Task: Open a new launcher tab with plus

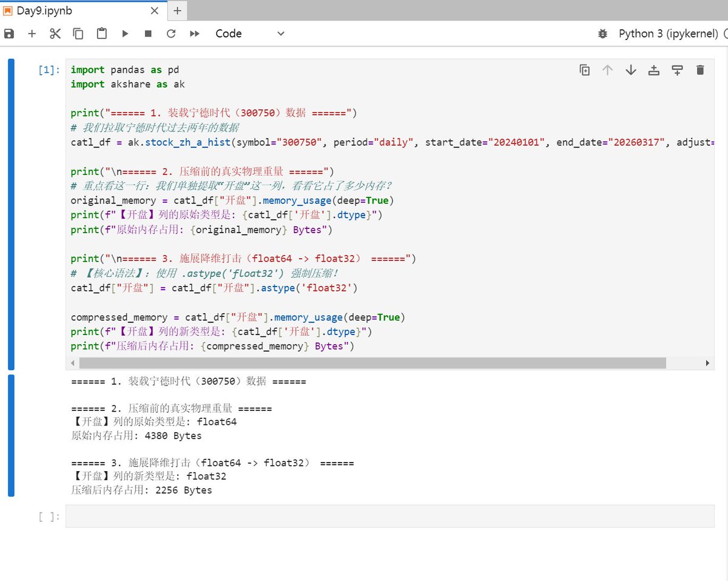Action: pos(177,11)
